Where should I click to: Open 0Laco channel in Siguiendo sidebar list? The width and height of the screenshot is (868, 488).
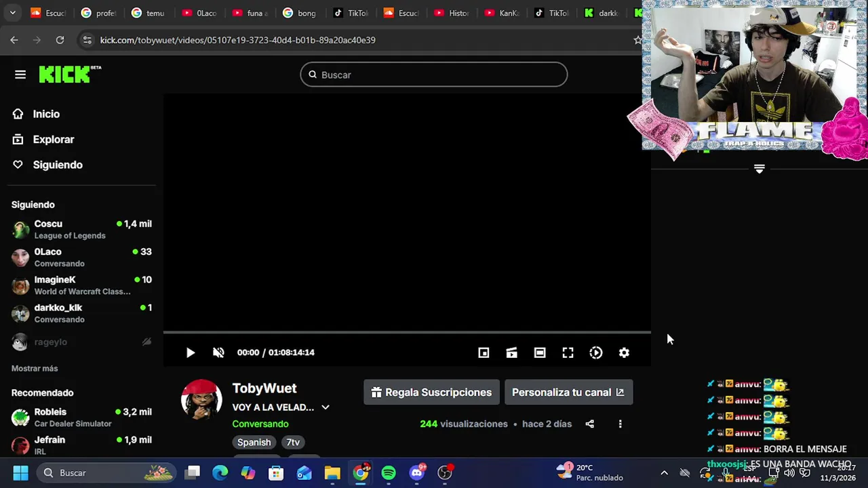[x=81, y=258]
